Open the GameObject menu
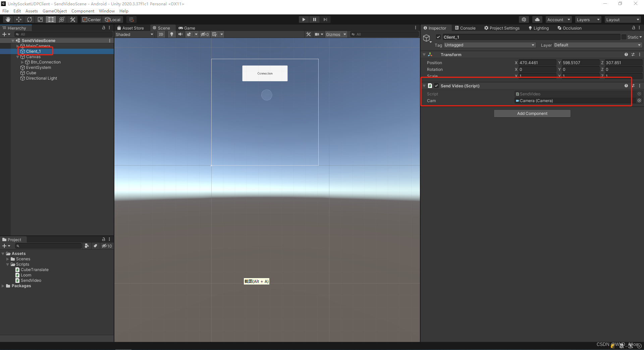 [55, 11]
